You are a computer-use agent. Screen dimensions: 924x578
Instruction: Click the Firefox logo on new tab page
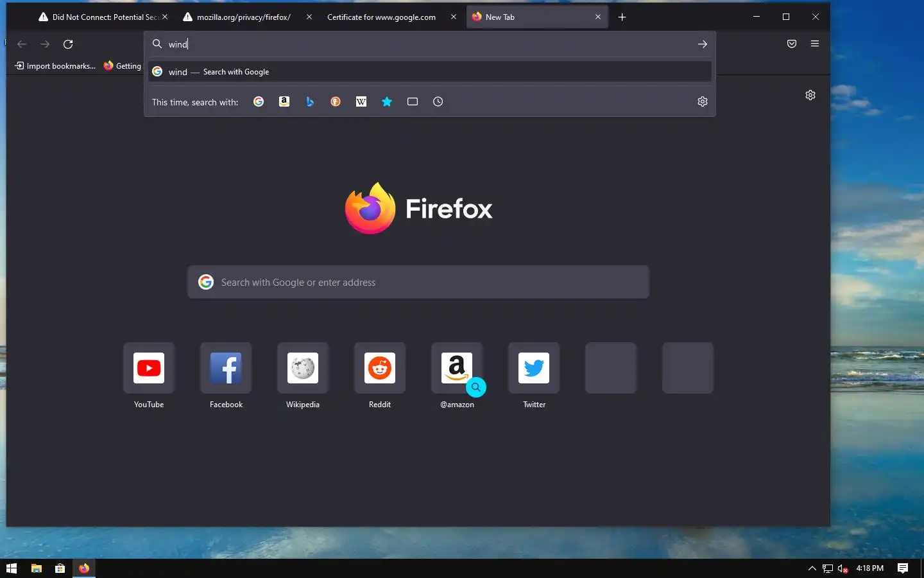point(418,208)
